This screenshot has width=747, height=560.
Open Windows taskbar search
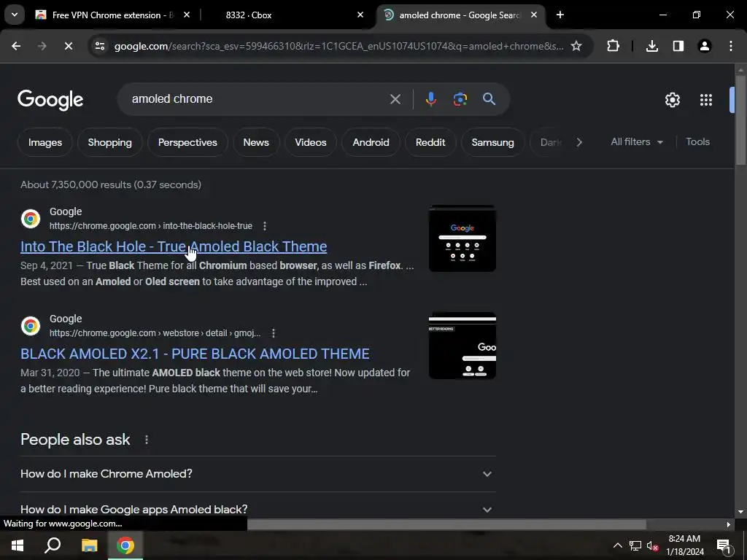(53, 545)
